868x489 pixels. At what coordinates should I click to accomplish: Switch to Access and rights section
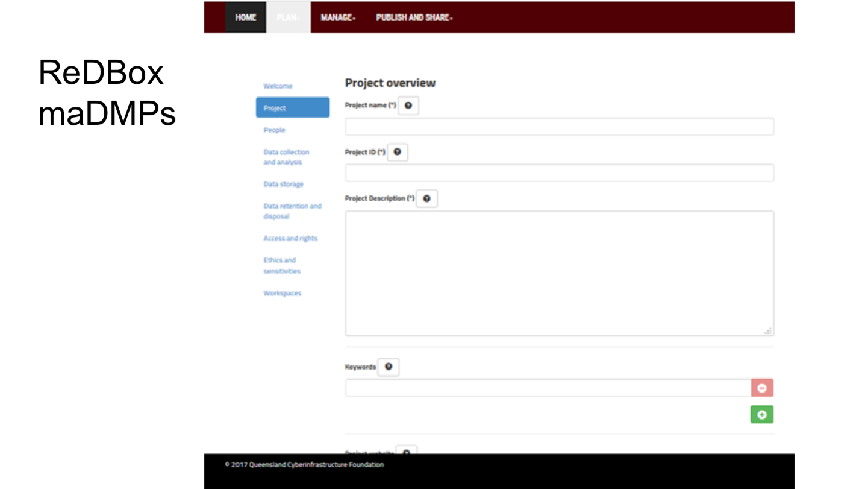[290, 238]
